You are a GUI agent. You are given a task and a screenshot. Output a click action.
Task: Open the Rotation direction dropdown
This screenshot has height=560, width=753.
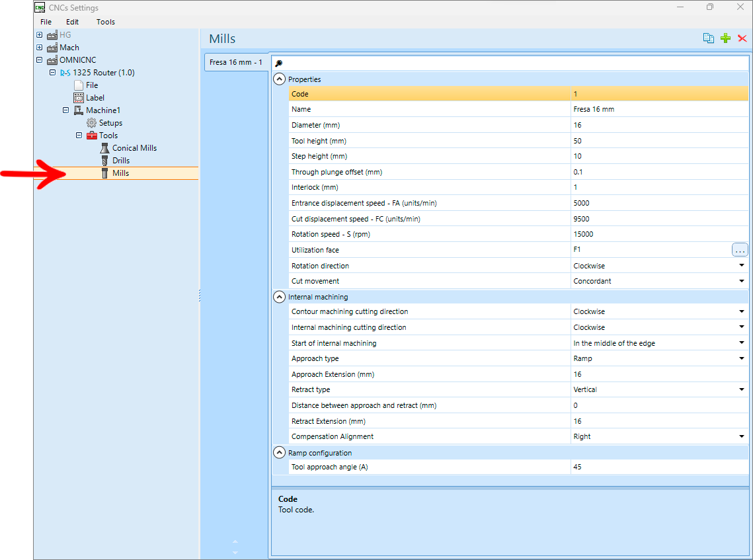(742, 266)
